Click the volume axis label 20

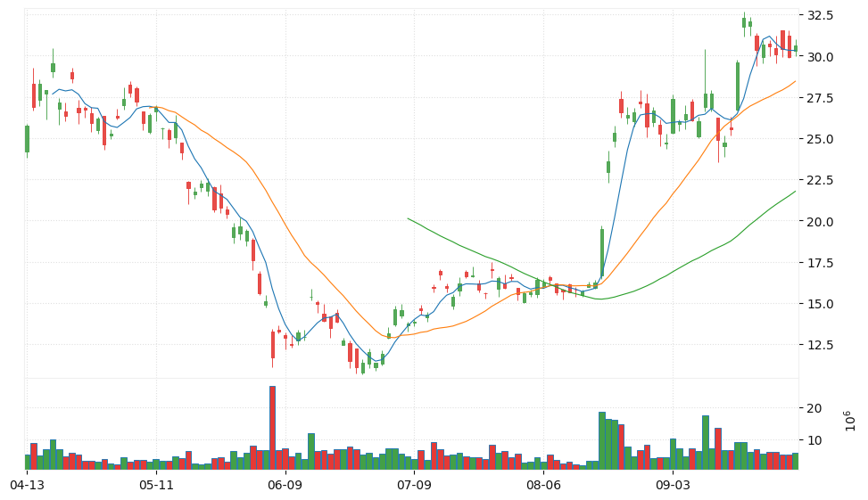click(x=814, y=408)
